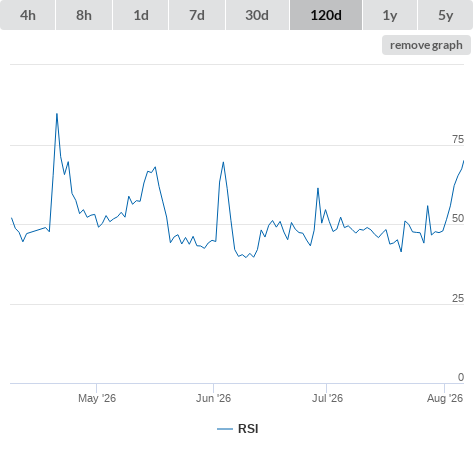The image size is (474, 455).
Task: Show the 5y time range
Action: coord(445,15)
